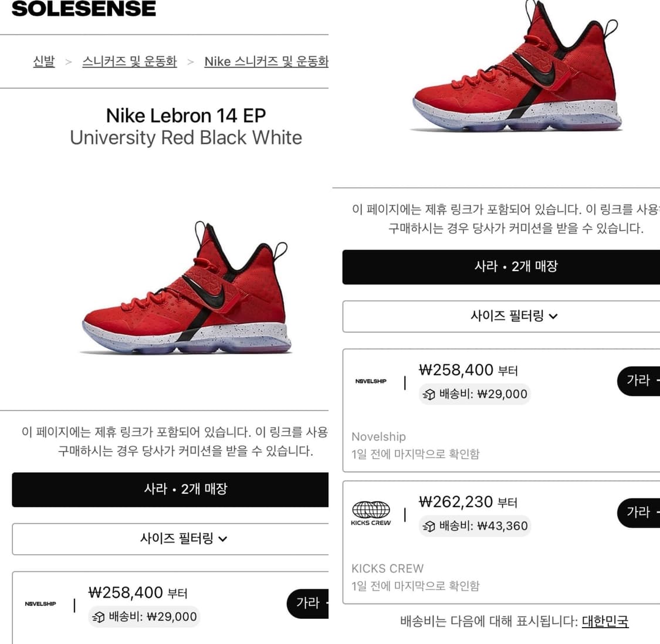This screenshot has height=644, width=660.
Task: Expand the left 사이즈 필터링 dropdown
Action: click(x=170, y=539)
